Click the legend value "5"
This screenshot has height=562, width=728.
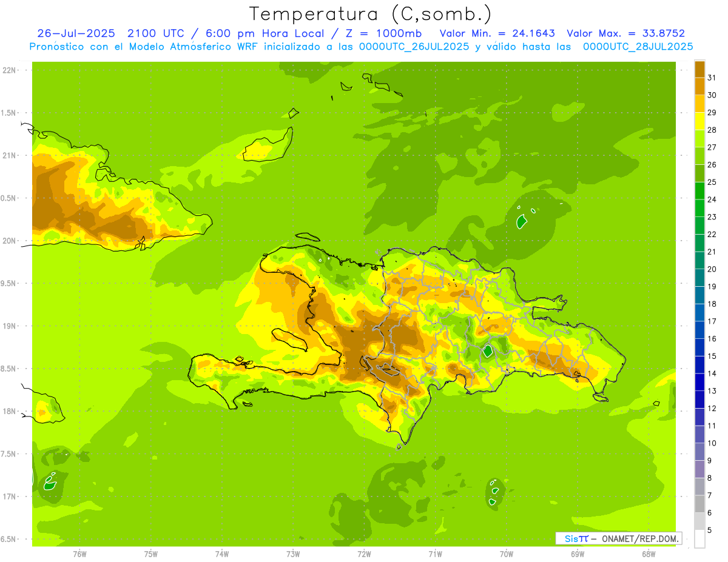click(x=710, y=530)
